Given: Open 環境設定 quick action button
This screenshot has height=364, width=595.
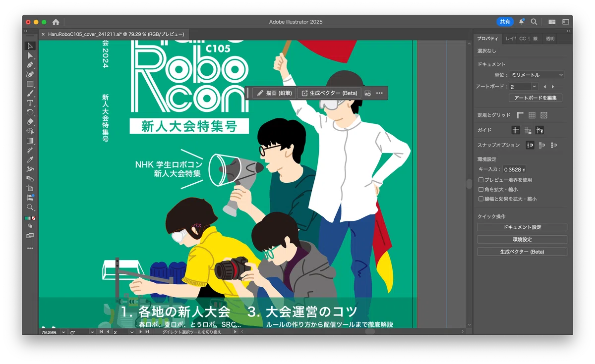Looking at the screenshot, I should pos(522,239).
